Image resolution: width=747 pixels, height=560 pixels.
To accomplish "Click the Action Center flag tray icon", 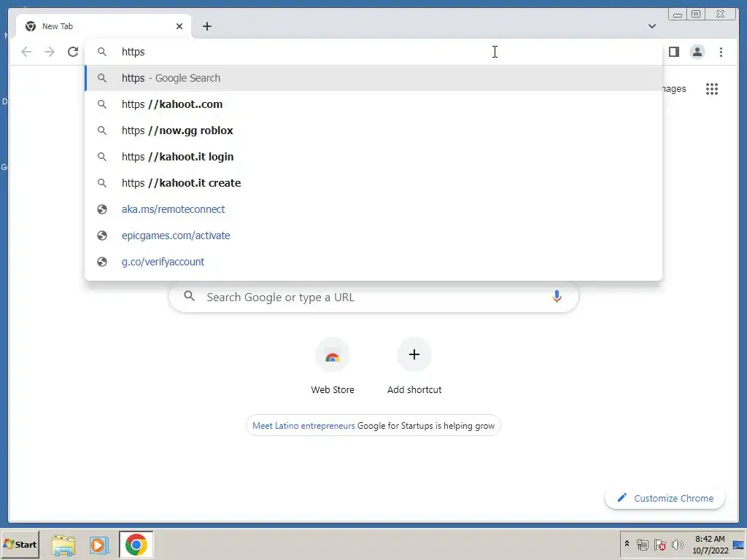I will [x=659, y=544].
